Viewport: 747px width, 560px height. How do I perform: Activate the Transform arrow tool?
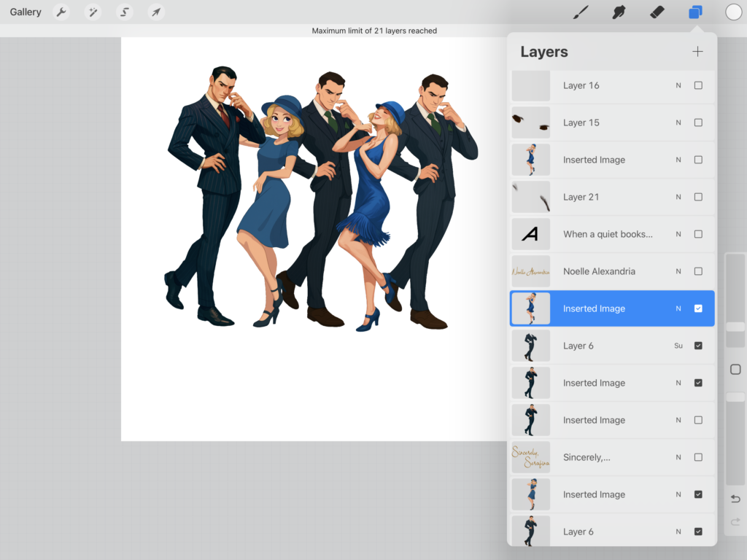pos(155,12)
